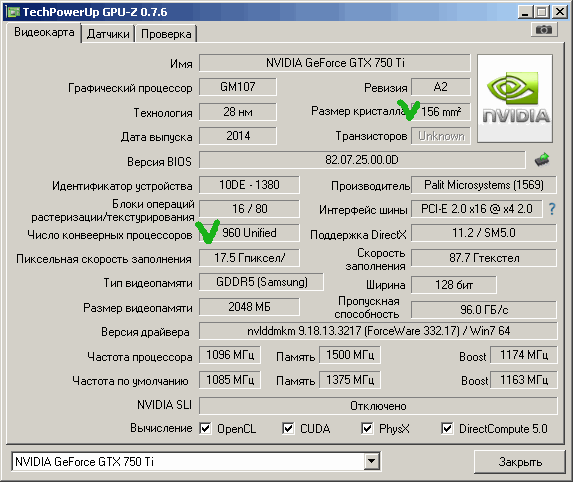
Task: Open the GPU selection dropdown arrow
Action: [371, 461]
